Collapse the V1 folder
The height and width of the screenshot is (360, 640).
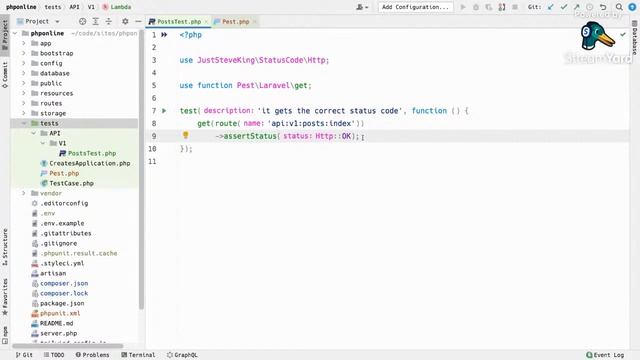(43, 143)
